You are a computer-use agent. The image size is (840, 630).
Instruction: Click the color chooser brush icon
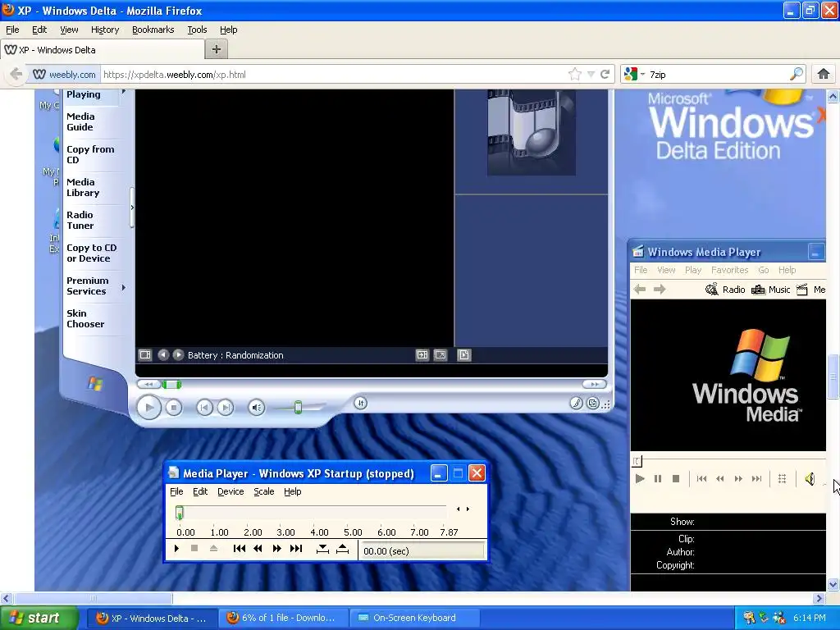pyautogui.click(x=577, y=403)
